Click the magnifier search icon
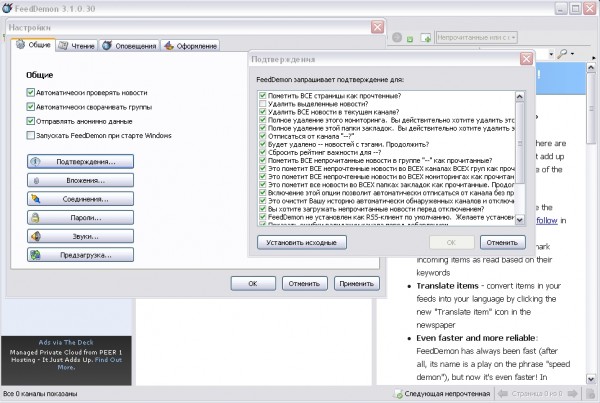Image resolution: width=600 pixels, height=403 pixels. [x=562, y=54]
